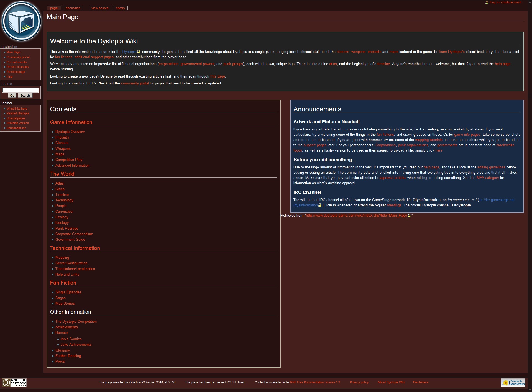This screenshot has width=532, height=392.
Task: Open Special pages in toolbox
Action: click(16, 118)
